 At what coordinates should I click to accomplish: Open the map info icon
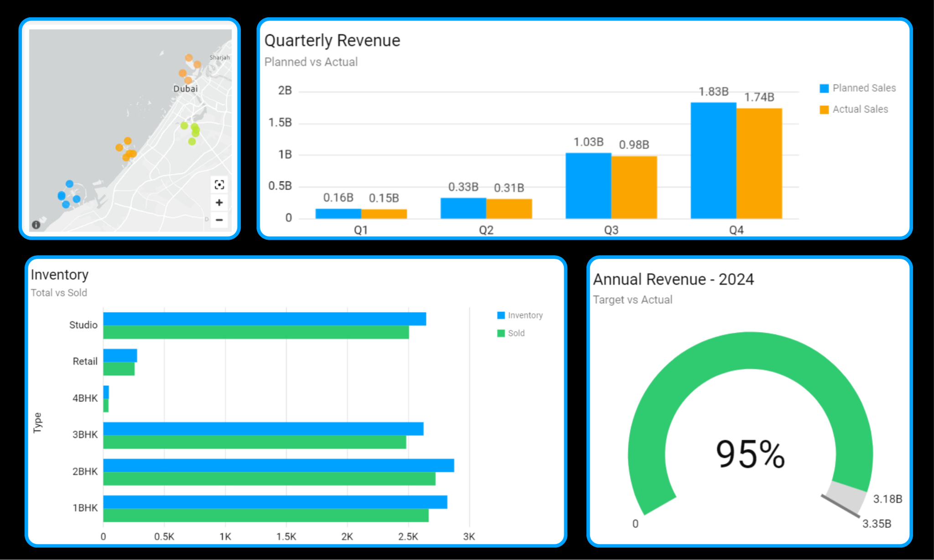coord(36,225)
